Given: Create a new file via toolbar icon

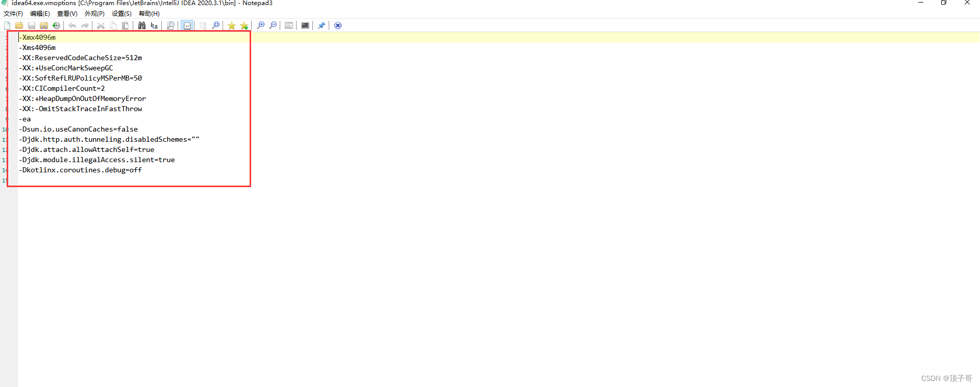Looking at the screenshot, I should [x=7, y=25].
